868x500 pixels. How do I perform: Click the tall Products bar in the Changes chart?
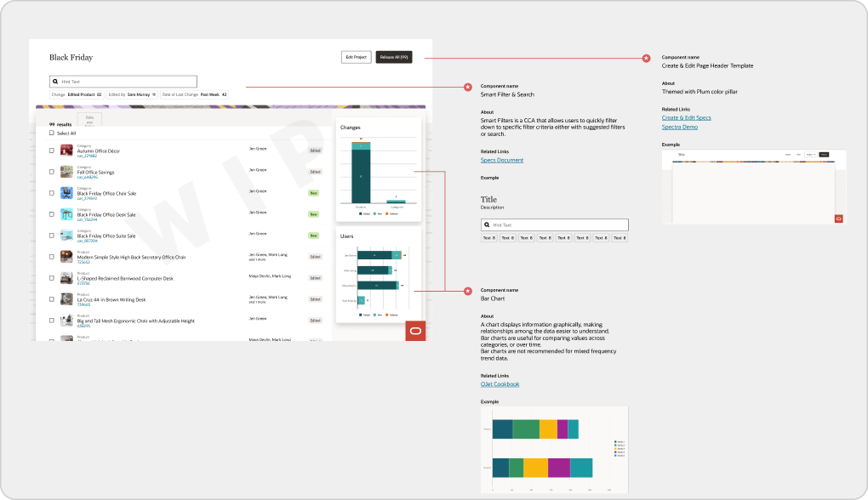coord(361,173)
